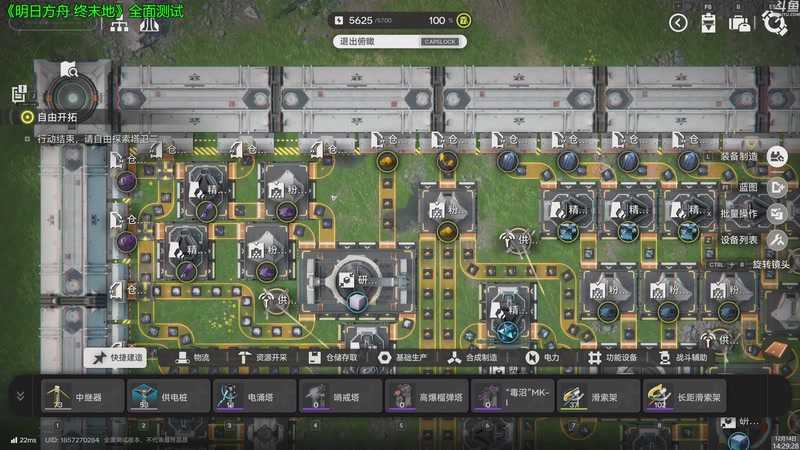Open the 蓝图 blueprint icon
The height and width of the screenshot is (450, 800).
coord(777,187)
